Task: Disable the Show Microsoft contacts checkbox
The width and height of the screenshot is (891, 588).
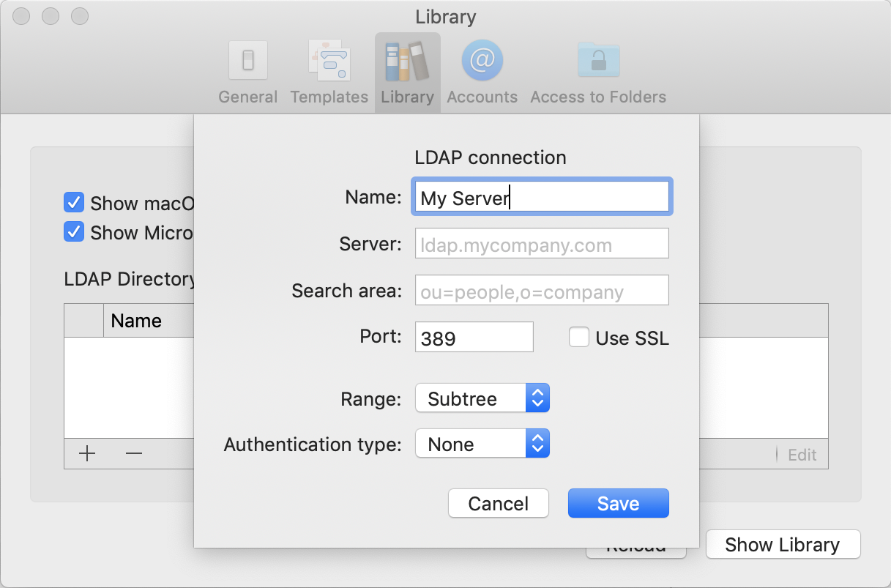Action: point(74,232)
